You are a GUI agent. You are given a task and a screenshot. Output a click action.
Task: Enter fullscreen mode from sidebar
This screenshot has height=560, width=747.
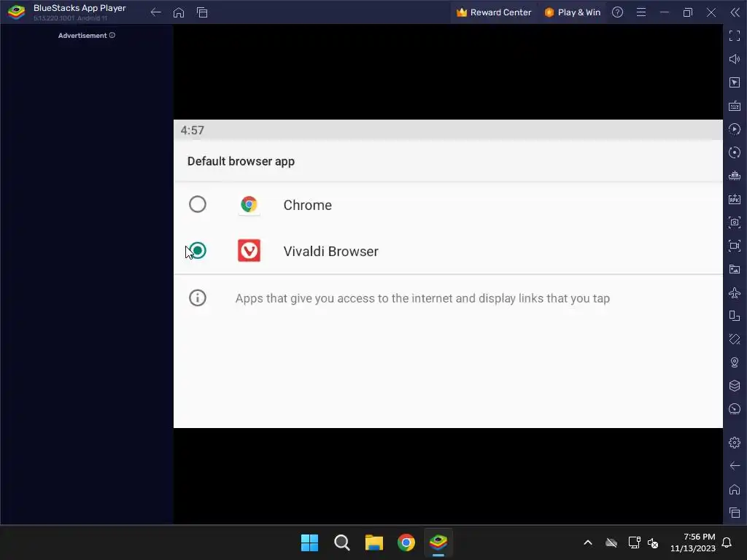735,36
